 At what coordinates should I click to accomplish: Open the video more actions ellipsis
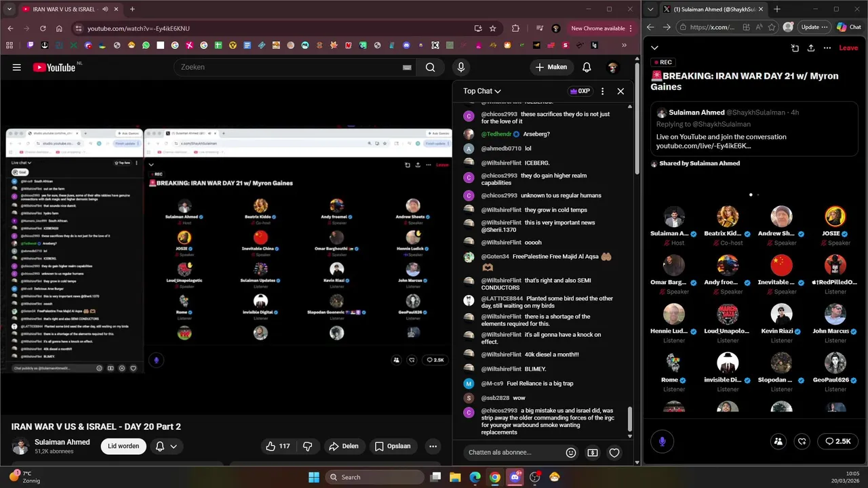[433, 446]
